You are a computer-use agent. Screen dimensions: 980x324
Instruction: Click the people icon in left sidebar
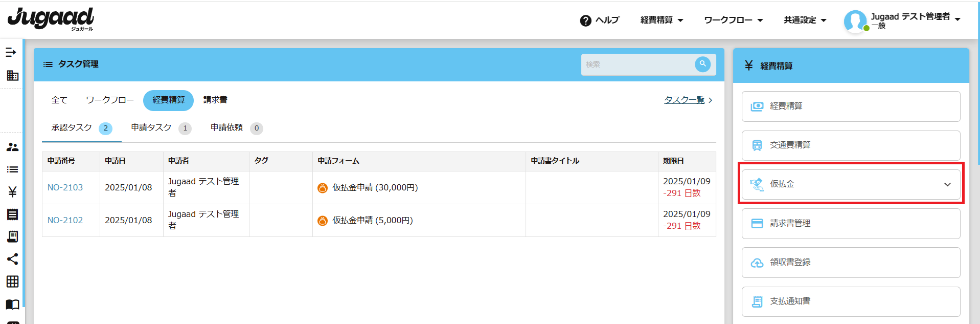(12, 147)
